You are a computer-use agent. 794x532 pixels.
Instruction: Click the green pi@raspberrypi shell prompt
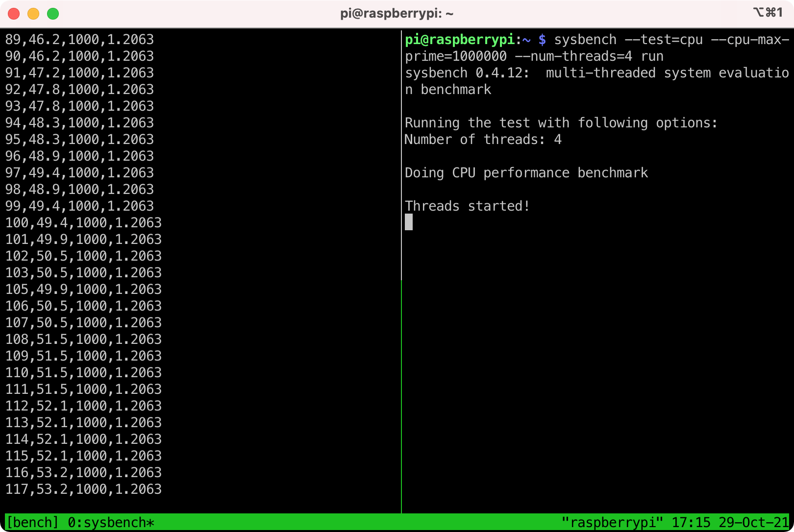(460, 40)
